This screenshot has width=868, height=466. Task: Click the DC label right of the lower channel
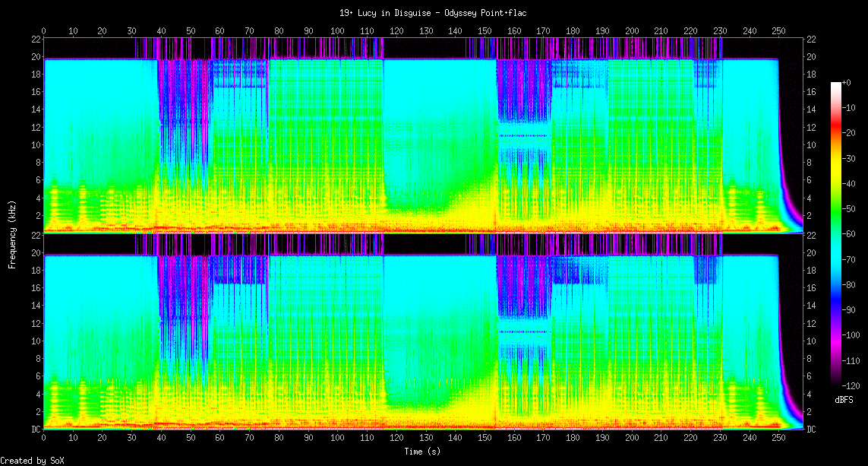811,430
